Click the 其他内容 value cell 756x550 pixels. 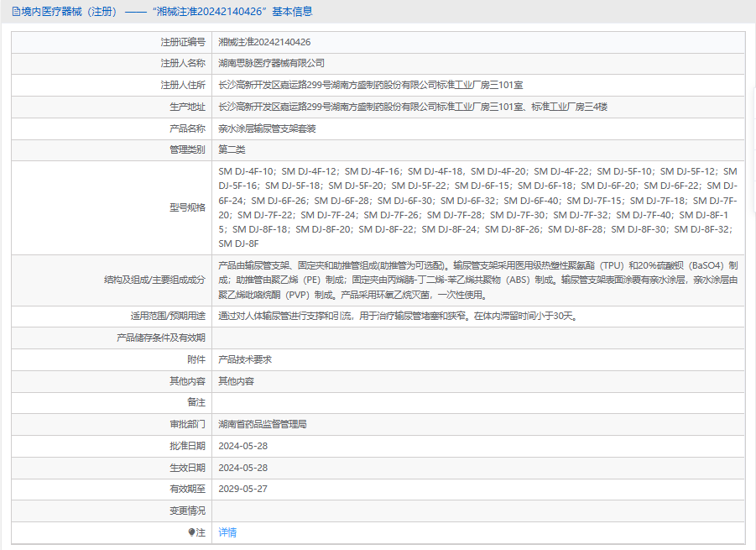pyautogui.click(x=237, y=381)
